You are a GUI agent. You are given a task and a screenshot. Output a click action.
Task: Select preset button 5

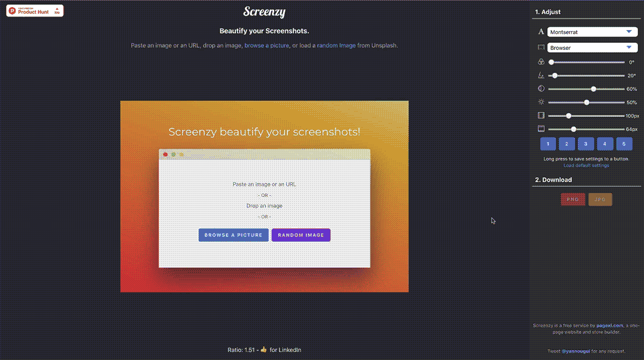[624, 144]
